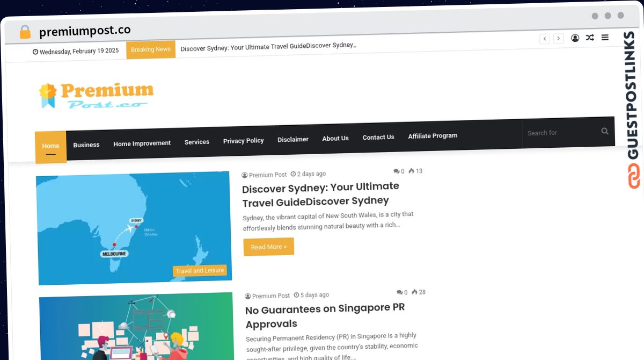Click the views flame icon on Sydney article

411,171
